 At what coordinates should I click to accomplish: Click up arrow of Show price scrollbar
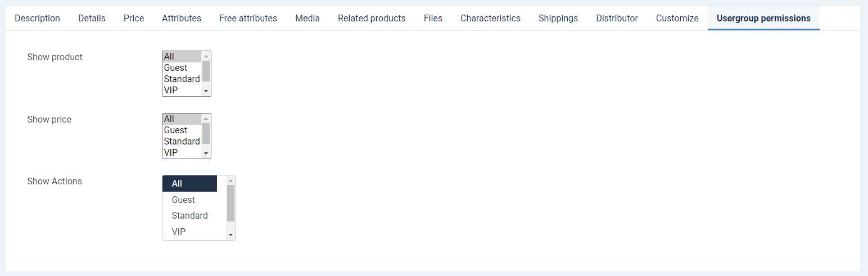click(x=206, y=118)
